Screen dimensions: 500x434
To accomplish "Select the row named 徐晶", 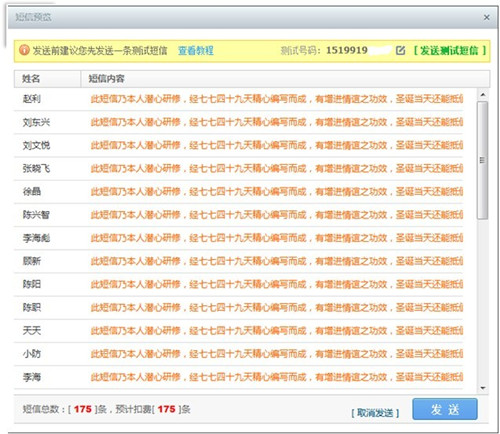I will 238,192.
